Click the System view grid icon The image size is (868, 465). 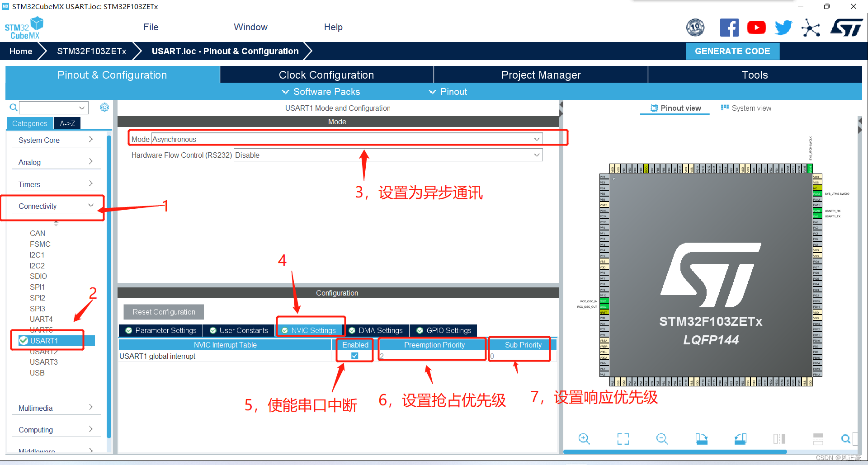(725, 108)
